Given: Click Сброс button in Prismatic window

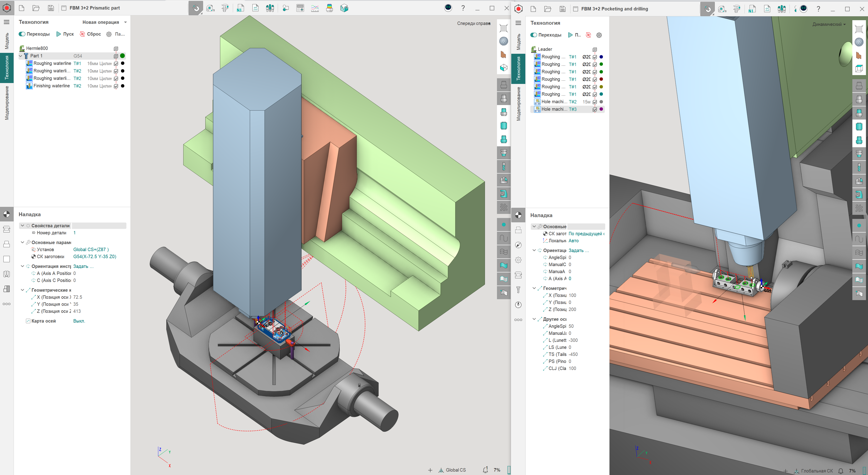Looking at the screenshot, I should [x=90, y=34].
